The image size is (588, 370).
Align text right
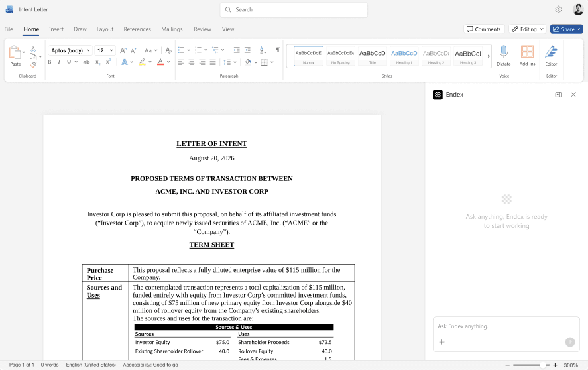(x=202, y=62)
